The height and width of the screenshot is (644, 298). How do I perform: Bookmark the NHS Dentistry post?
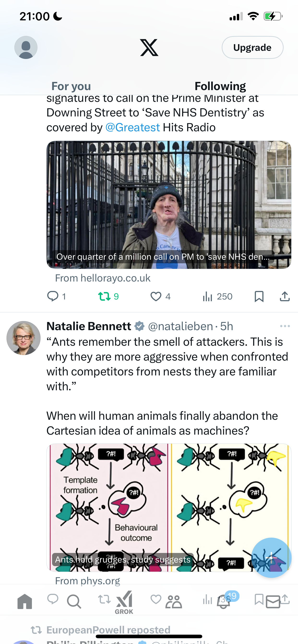point(259,297)
